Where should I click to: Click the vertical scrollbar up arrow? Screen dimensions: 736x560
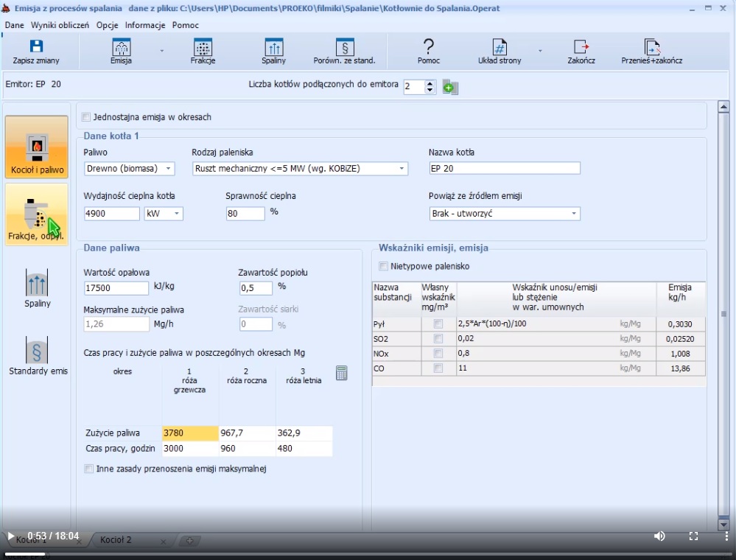(x=723, y=107)
